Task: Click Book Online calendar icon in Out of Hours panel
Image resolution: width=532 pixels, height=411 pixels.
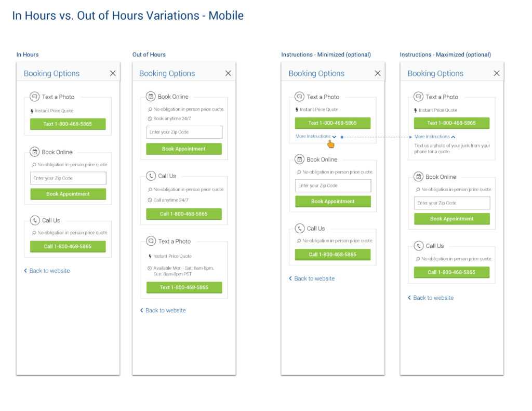Action: (x=151, y=97)
